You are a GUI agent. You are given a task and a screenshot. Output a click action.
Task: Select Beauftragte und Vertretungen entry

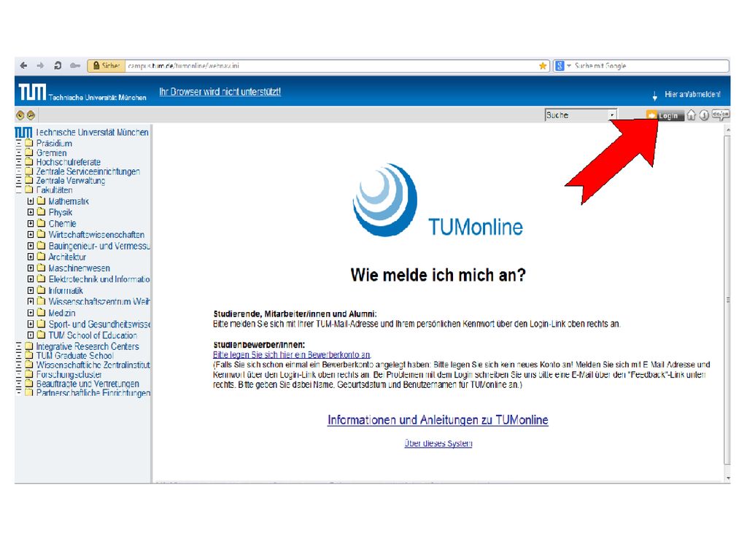88,384
